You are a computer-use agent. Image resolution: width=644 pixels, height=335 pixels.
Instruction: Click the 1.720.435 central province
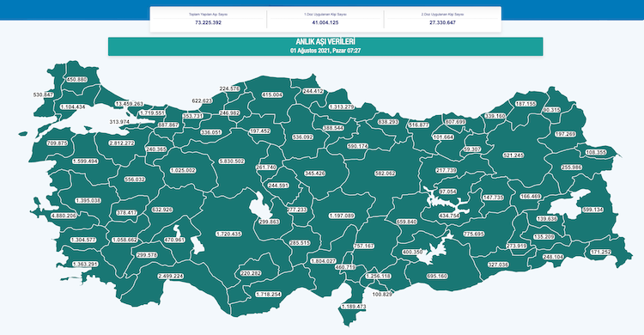228,234
